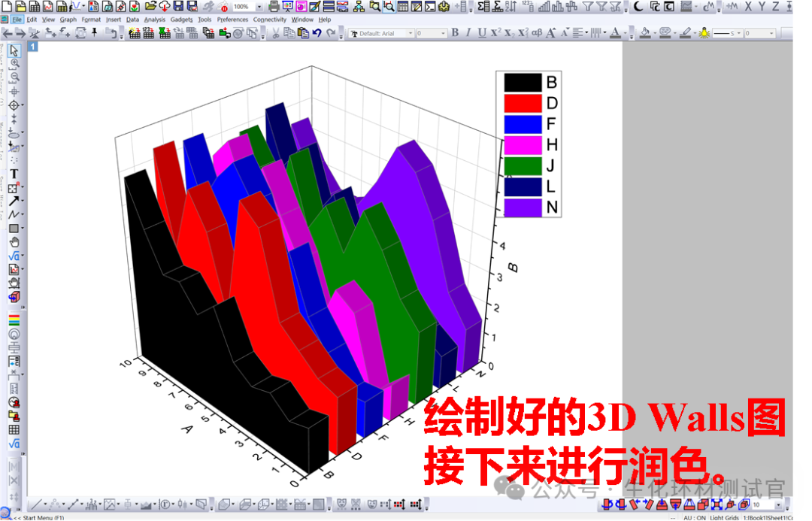Viewport: 812px width, 521px height.
Task: Click the A axis title
Action: [187, 429]
